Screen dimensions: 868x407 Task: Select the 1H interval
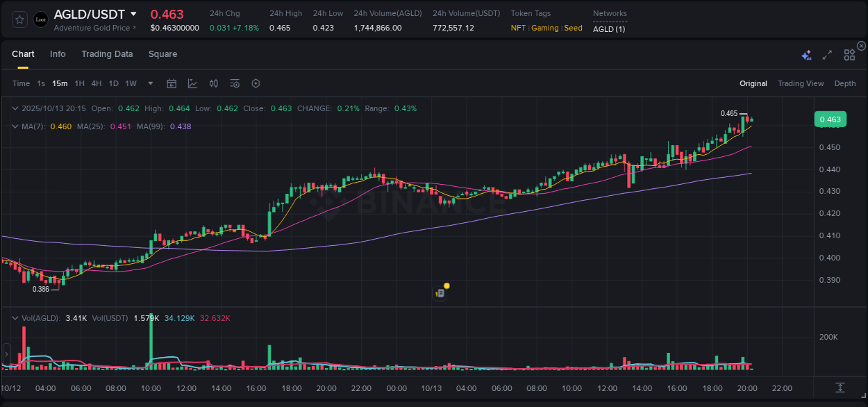[80, 83]
